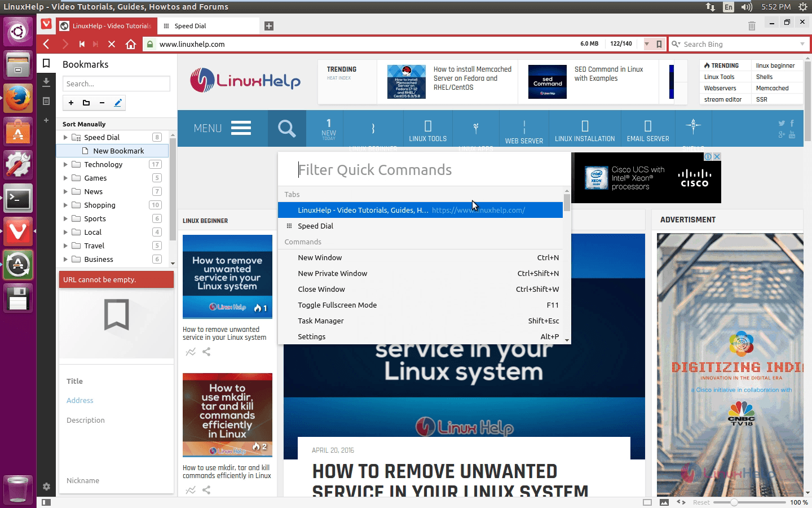Screen dimensions: 812x508
Task: Open Settings from quick commands list
Action: point(420,336)
